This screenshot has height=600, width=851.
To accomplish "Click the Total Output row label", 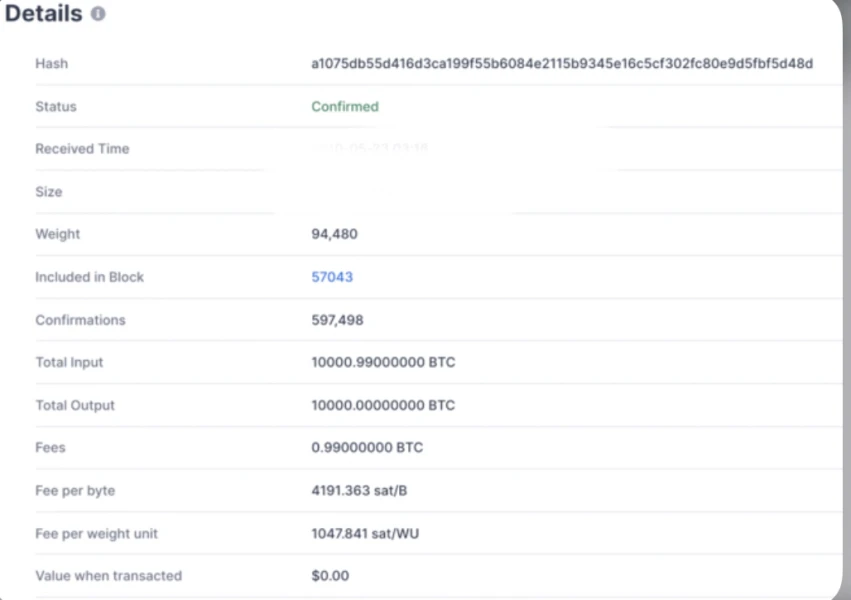I will 75,405.
